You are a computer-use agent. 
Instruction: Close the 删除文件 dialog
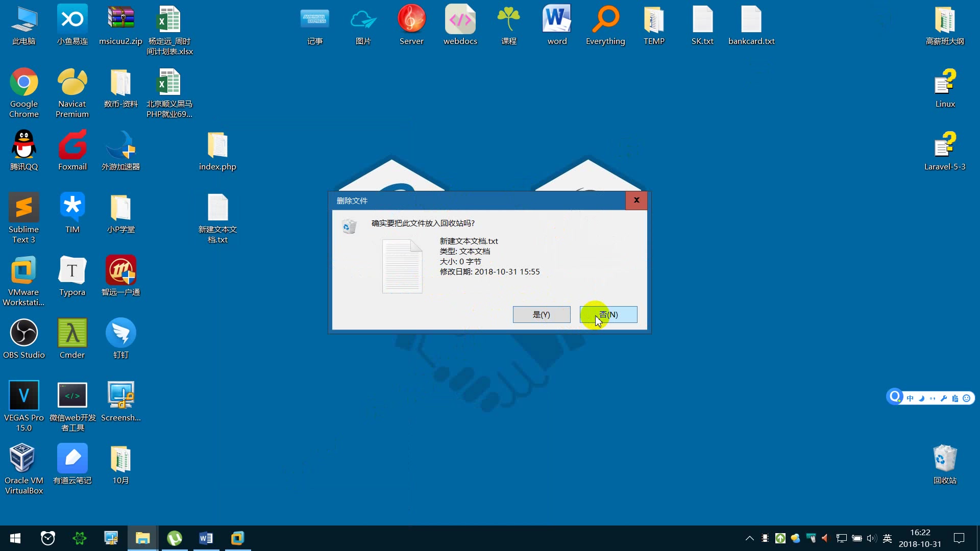tap(636, 201)
